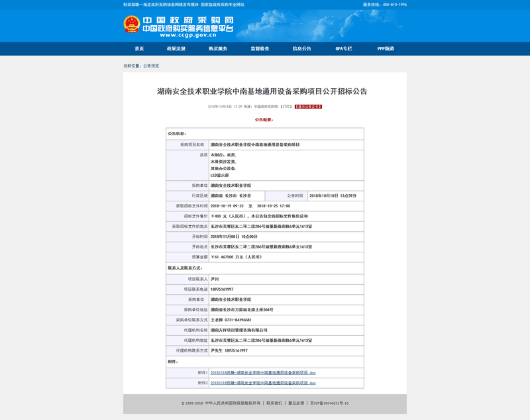Image resolution: width=530 pixels, height=420 pixels.
Task: Click the 2018-10-19 09:32 至 2018-10-25 time range
Action: tap(250, 206)
